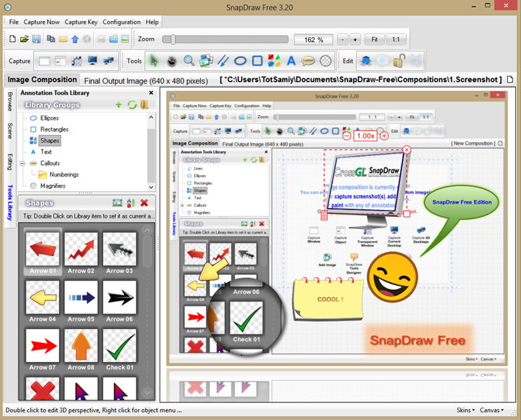Click the zoom plus button
521x420 pixels.
coord(355,39)
